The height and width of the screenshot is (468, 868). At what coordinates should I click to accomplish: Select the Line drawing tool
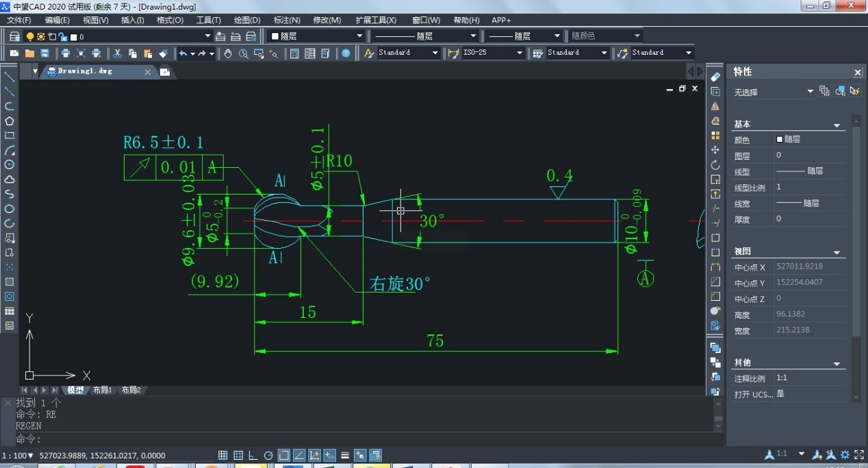pos(10,77)
